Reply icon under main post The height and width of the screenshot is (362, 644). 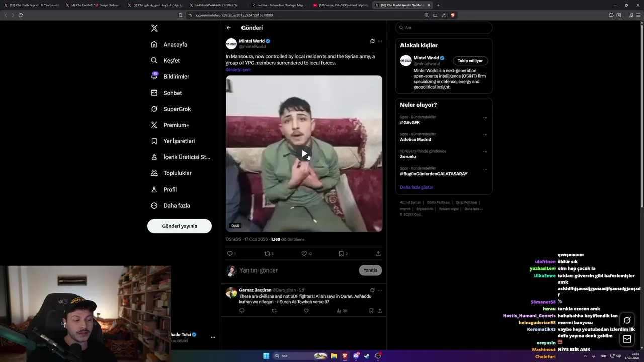pyautogui.click(x=230, y=253)
